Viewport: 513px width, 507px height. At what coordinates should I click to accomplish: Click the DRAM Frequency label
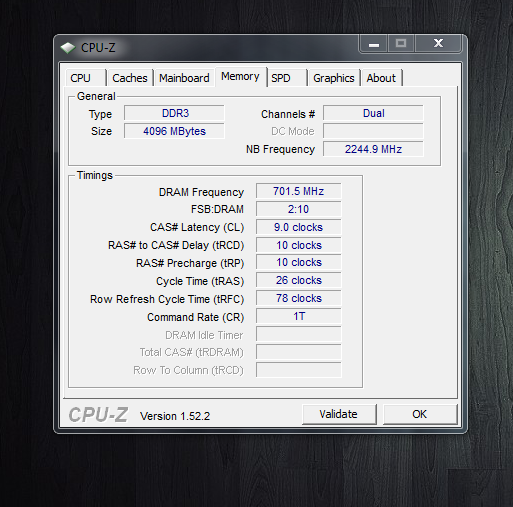201,192
